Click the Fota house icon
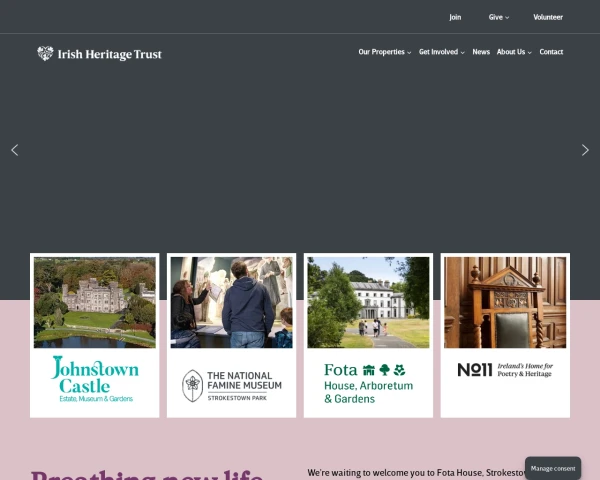 pyautogui.click(x=369, y=370)
